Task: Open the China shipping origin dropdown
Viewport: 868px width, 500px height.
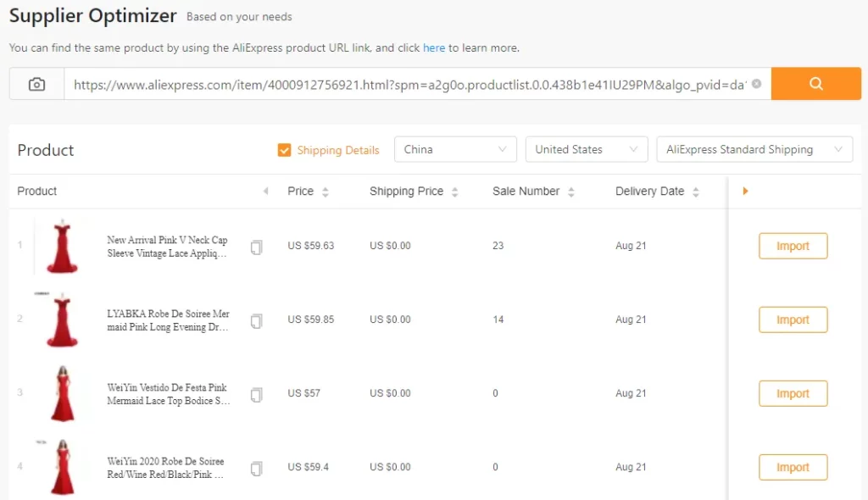Action: [x=455, y=149]
